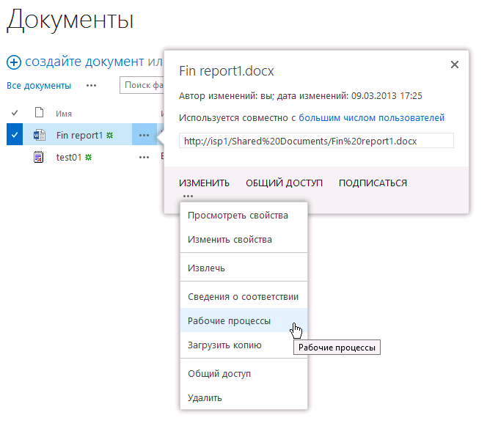The image size is (498, 448).
Task: Click the ellipsis under ИЗМЕНИТЬ in the callout
Action: point(188,196)
